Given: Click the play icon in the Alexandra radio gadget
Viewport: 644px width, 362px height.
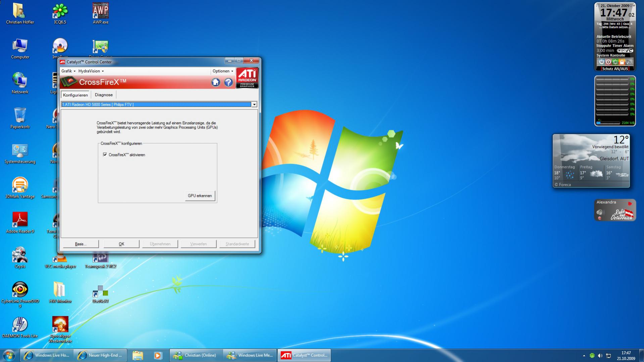Looking at the screenshot, I should click(x=630, y=203).
